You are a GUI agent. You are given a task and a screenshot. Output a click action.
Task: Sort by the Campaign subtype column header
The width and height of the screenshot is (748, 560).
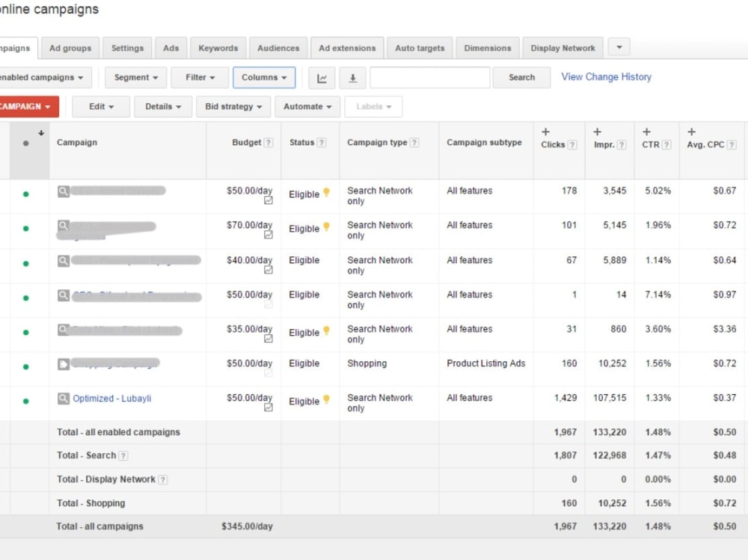[484, 143]
